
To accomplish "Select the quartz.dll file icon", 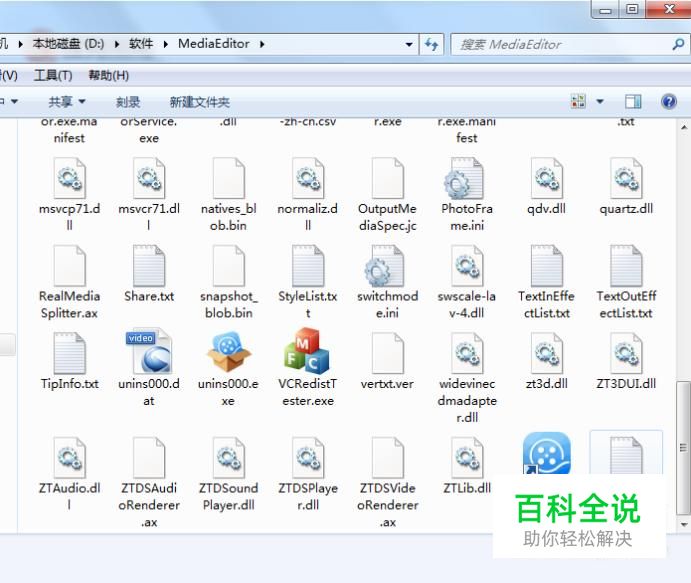I will (626, 178).
